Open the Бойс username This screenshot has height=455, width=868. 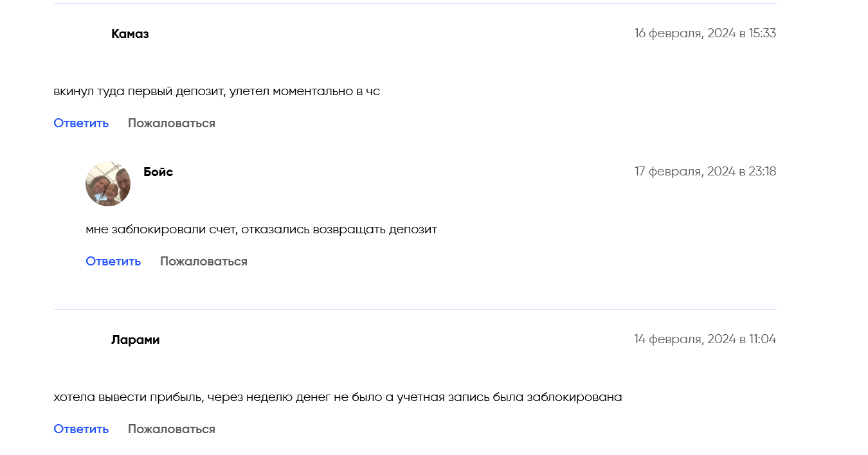pos(158,172)
